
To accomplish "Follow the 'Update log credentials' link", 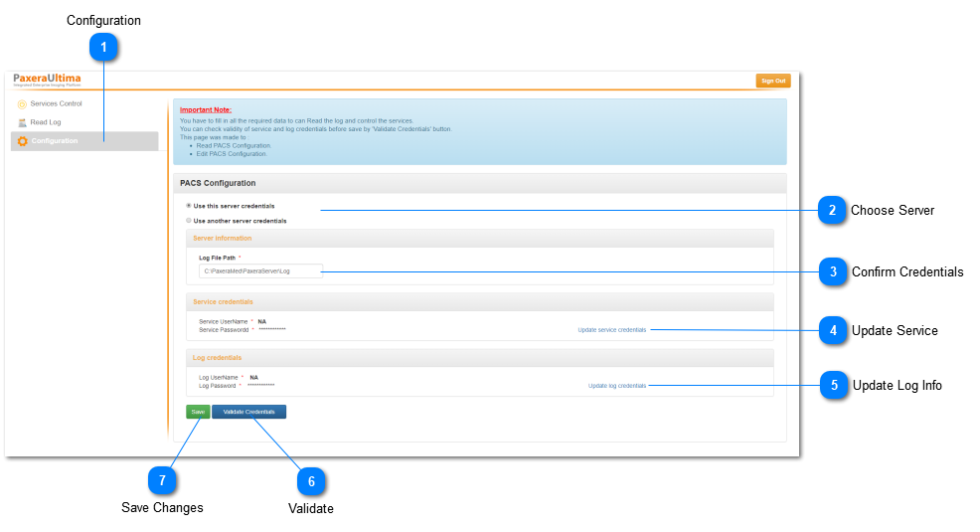I will click(616, 386).
